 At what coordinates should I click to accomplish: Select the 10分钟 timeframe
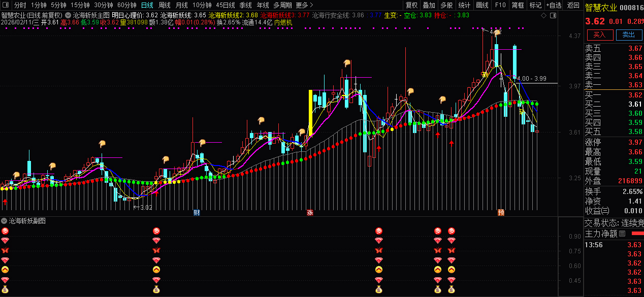(x=202, y=5)
